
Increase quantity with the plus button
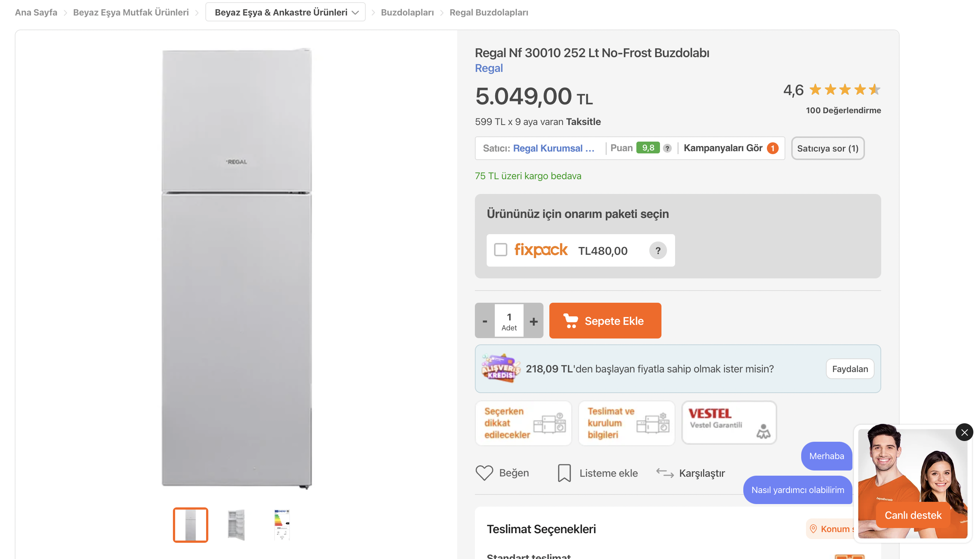click(x=533, y=321)
